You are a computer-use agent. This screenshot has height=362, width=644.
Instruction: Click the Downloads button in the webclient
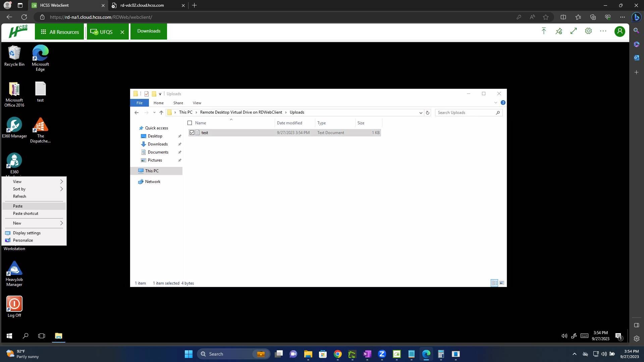149,31
